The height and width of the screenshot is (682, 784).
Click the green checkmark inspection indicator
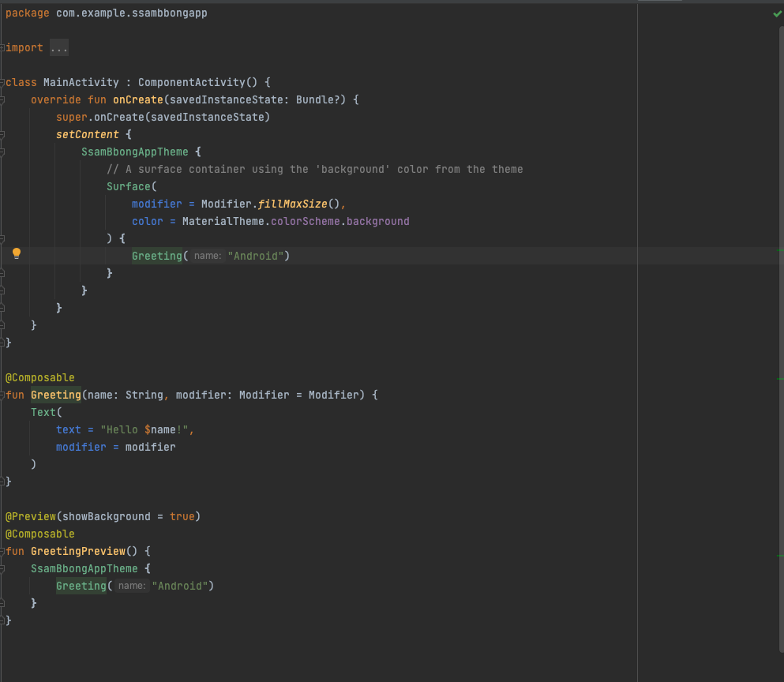777,14
